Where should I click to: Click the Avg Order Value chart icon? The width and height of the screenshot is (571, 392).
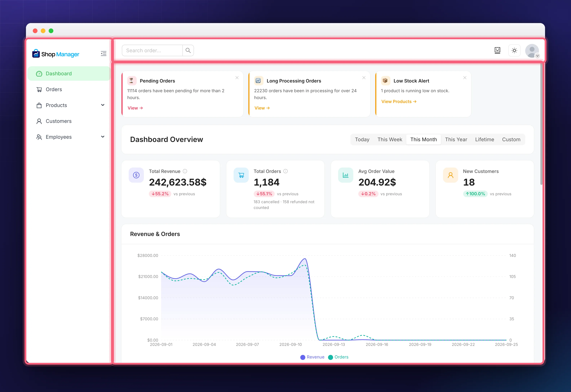[x=346, y=175]
